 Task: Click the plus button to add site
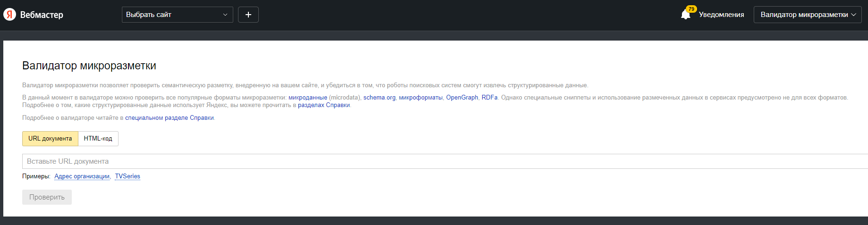coord(248,15)
